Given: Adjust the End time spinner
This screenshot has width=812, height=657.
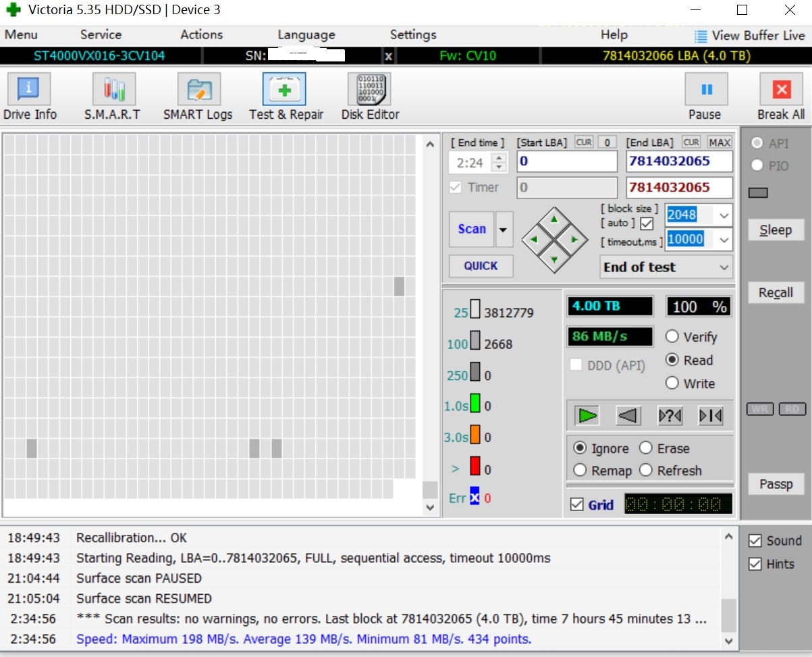Looking at the screenshot, I should pos(499,162).
